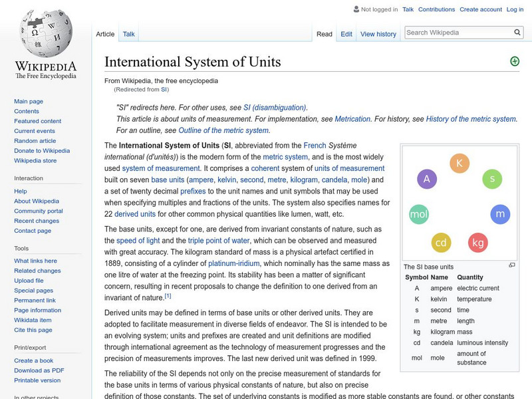The height and width of the screenshot is (399, 532).
Task: Go to Main page
Action: click(x=29, y=102)
